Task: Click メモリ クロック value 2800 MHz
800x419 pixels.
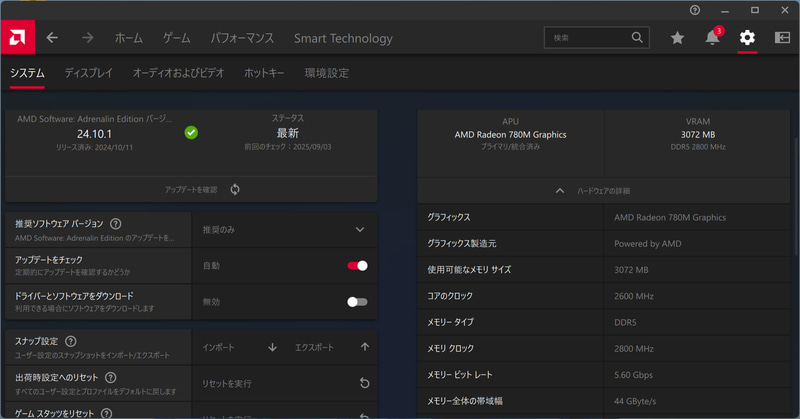Action: click(634, 349)
